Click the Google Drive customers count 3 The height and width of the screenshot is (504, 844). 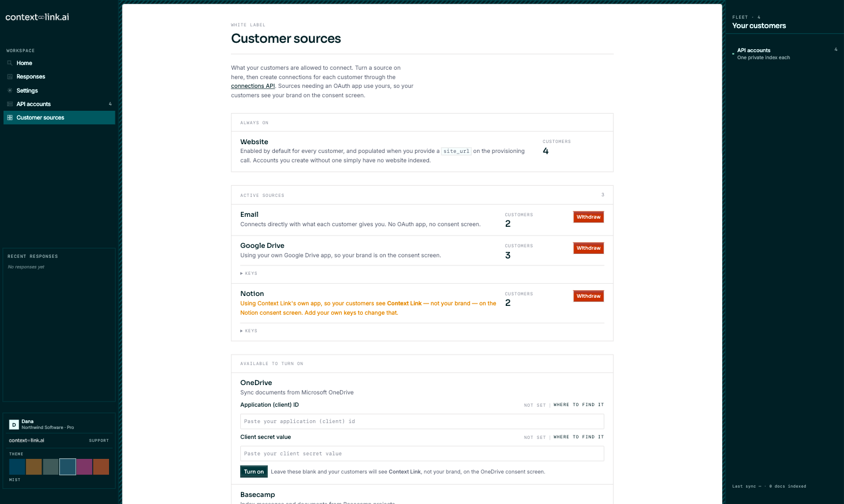(508, 256)
